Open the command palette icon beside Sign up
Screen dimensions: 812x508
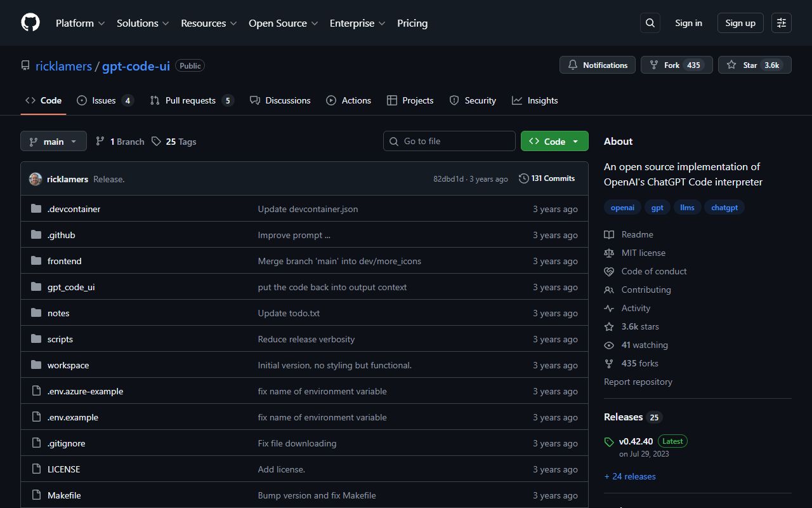pyautogui.click(x=781, y=22)
